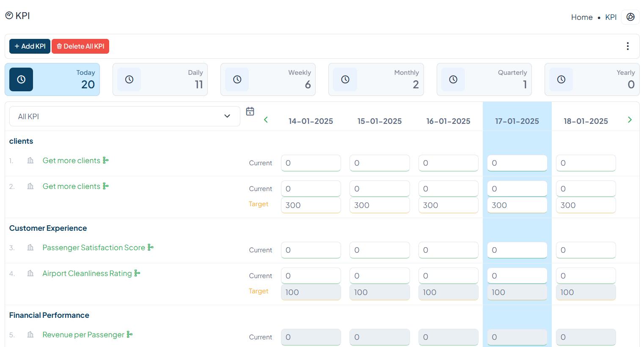The image size is (644, 347).
Task: Show the Monthly KPI tab
Action: pyautogui.click(x=376, y=79)
